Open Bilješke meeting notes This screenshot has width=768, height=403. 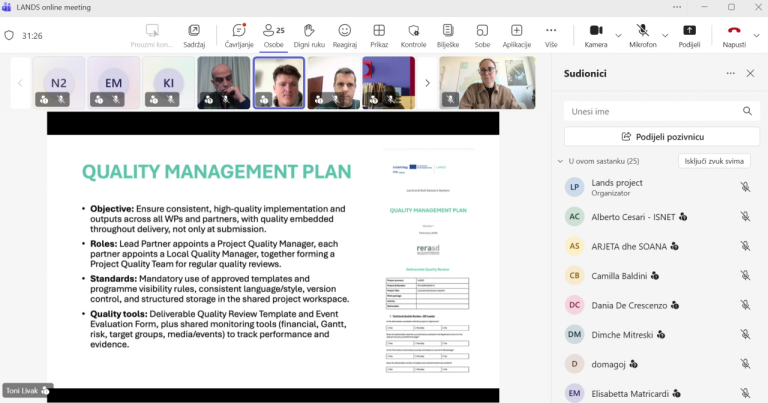pyautogui.click(x=448, y=36)
